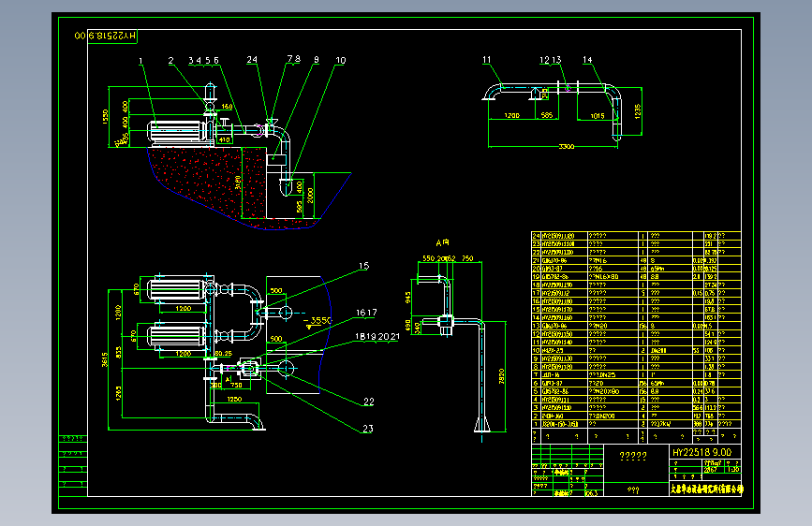Screen dimensions: 812x526
Task: Click callout number 9 in elevation view
Action: coord(316,60)
